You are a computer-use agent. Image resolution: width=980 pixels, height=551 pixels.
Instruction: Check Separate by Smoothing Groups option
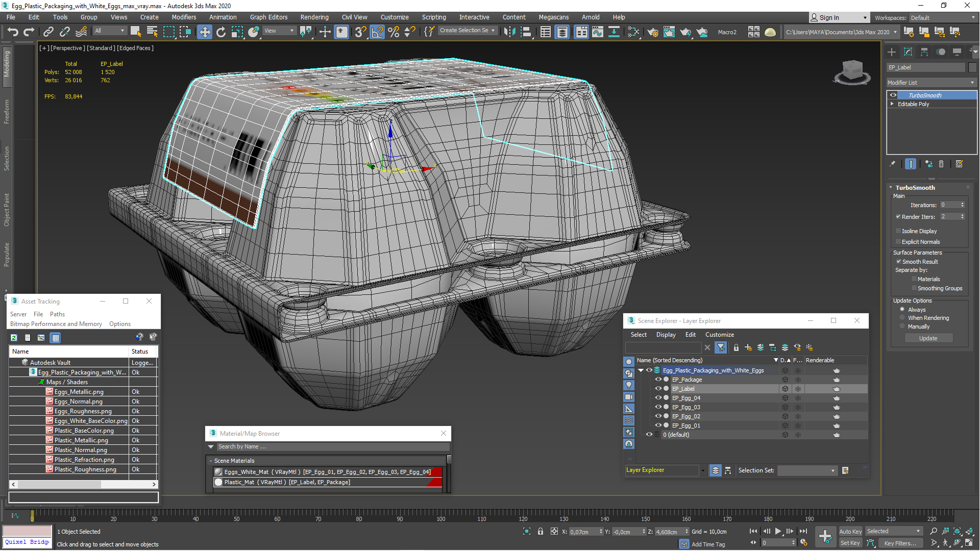pos(914,288)
